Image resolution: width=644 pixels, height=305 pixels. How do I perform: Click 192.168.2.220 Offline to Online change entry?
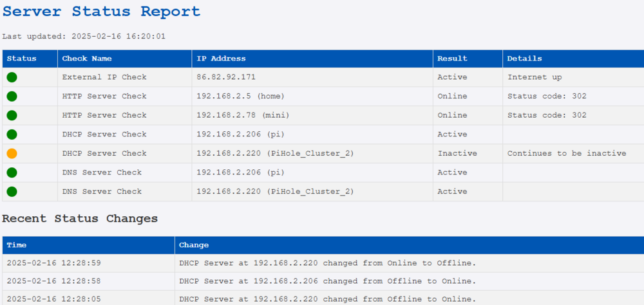point(328,299)
